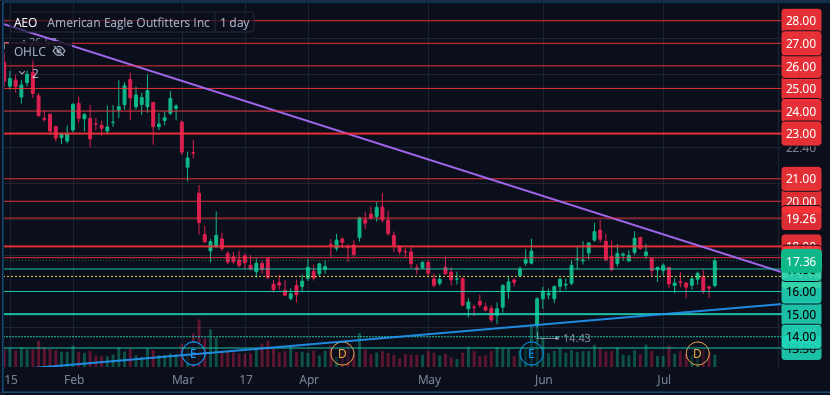
Task: Select the 28.00 red price label
Action: tap(801, 21)
